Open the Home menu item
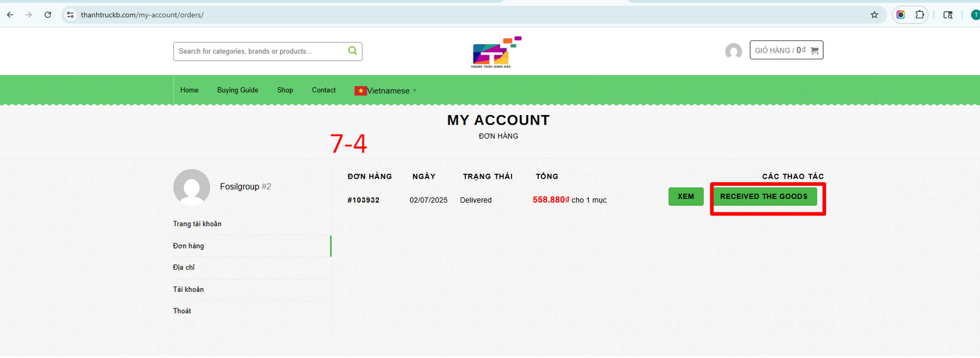The height and width of the screenshot is (358, 980). point(189,90)
